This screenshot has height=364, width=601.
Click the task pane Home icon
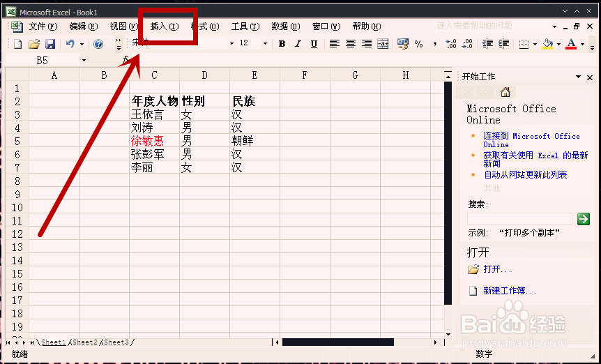(505, 92)
